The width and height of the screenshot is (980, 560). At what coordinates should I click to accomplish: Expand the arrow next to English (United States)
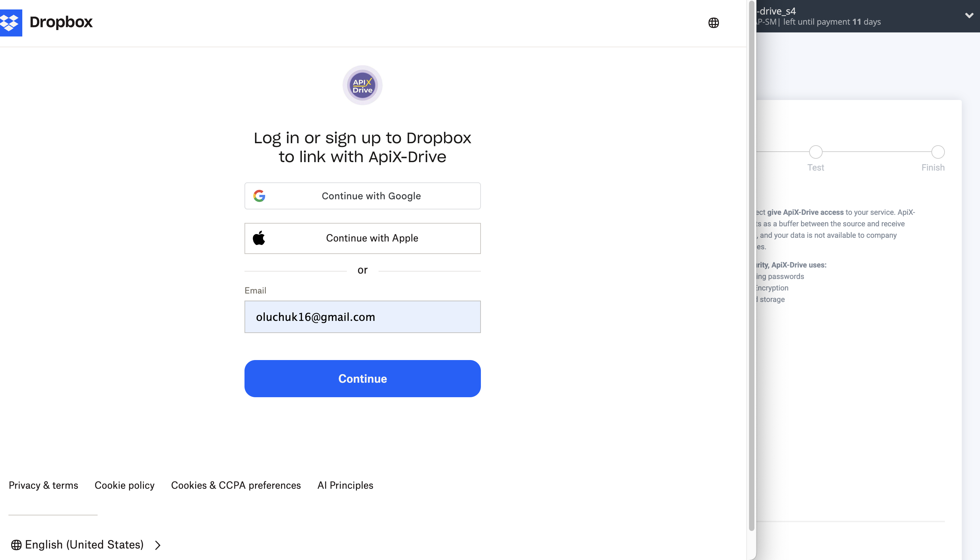pos(157,545)
